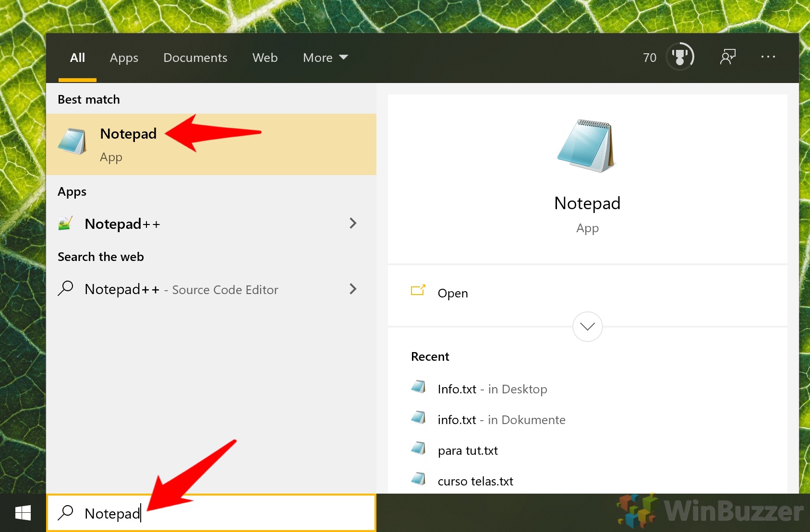Image resolution: width=810 pixels, height=532 pixels.
Task: Expand Notepad++ web search result arrow
Action: pyautogui.click(x=353, y=289)
